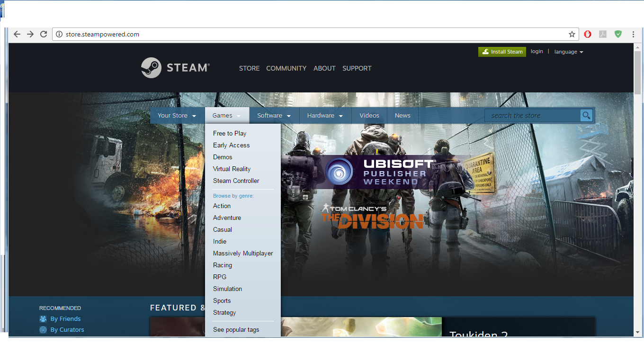Screen dimensions: 644x364
Task: Click the page scrollbar thumb
Action: (637, 72)
